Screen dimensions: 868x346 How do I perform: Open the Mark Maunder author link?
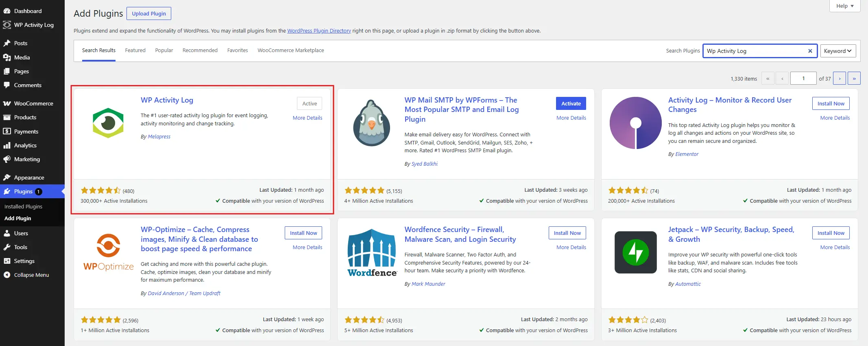tap(428, 284)
